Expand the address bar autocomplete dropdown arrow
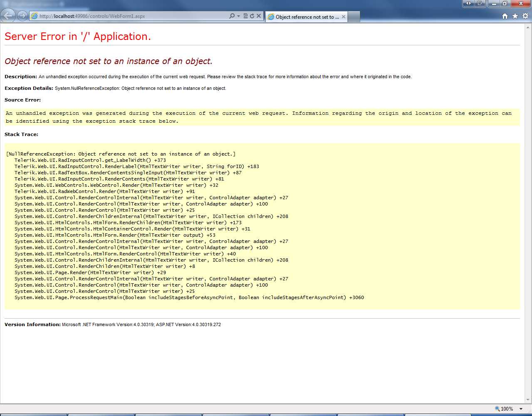532x416 pixels. tap(238, 16)
